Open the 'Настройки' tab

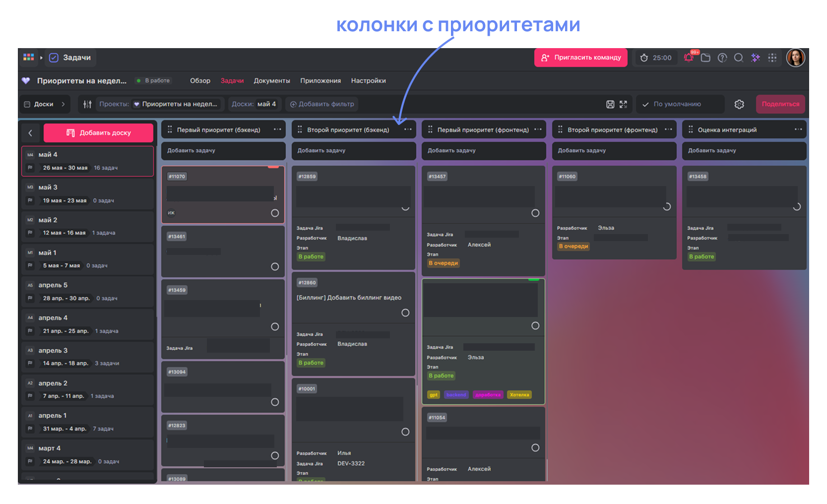pos(368,80)
